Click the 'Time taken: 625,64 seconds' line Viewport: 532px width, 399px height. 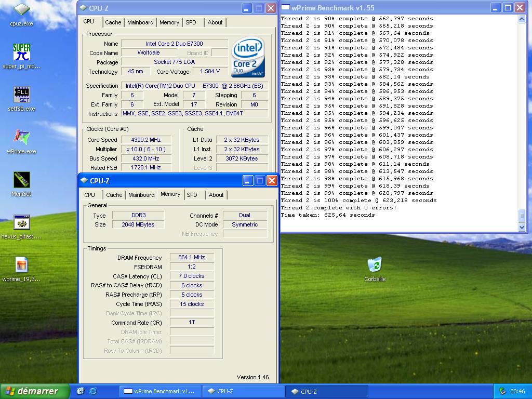tap(328, 215)
